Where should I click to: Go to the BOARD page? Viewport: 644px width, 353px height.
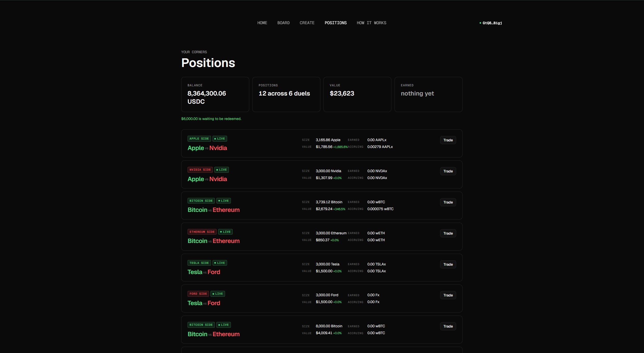pyautogui.click(x=283, y=23)
